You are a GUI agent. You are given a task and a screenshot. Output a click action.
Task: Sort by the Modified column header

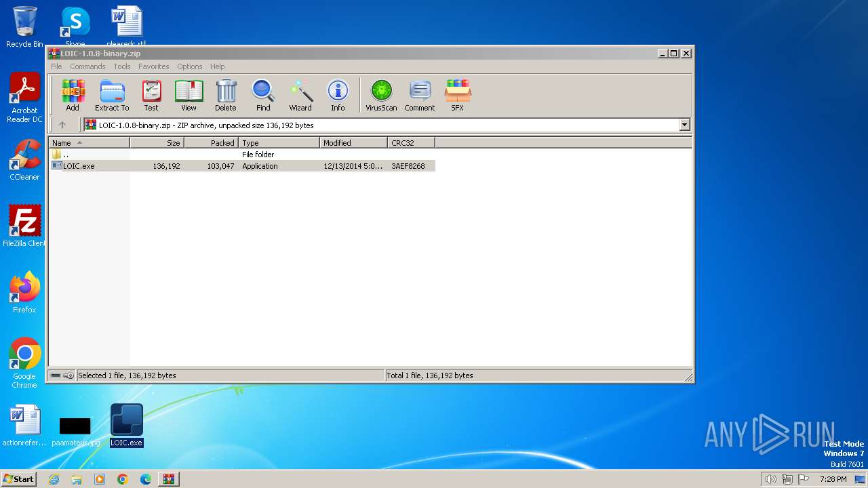pos(353,143)
